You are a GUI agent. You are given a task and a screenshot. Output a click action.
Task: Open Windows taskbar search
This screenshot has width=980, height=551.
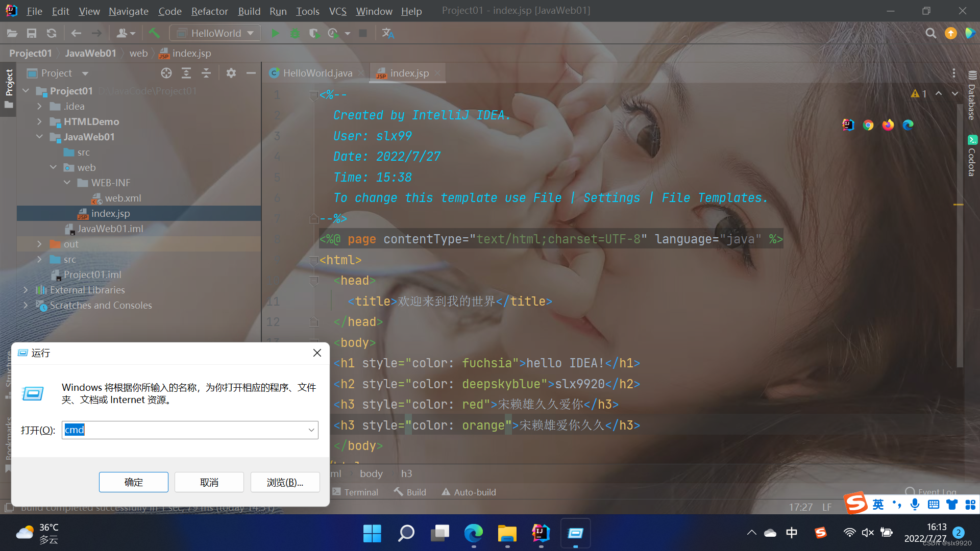[x=406, y=534]
